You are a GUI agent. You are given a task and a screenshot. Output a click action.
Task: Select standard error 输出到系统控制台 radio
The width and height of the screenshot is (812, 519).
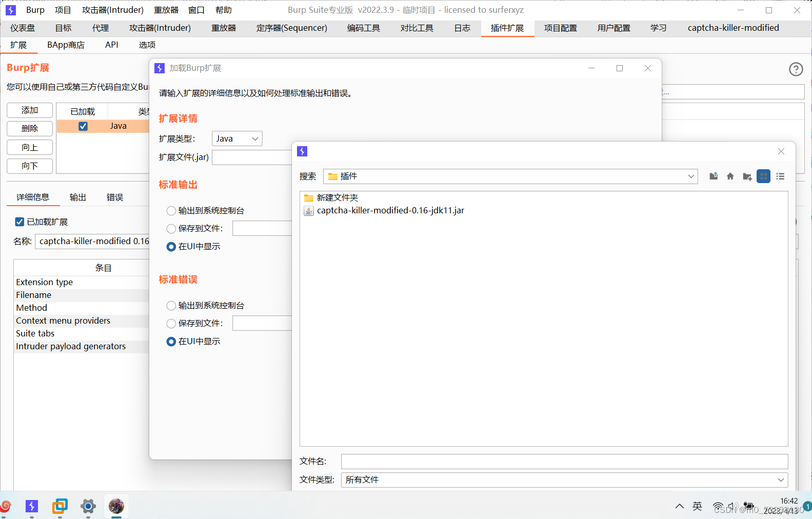click(171, 306)
